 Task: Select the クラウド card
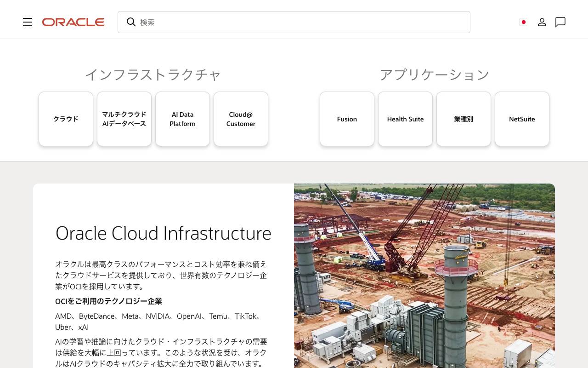[x=66, y=119]
